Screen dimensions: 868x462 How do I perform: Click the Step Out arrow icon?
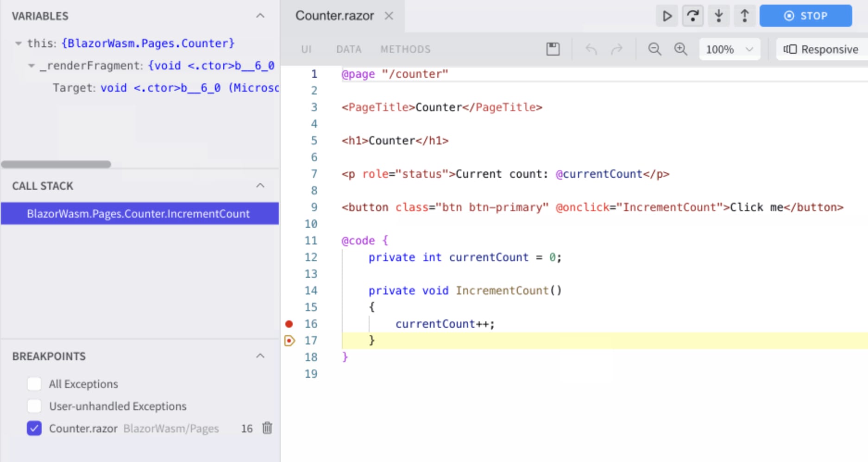pos(744,16)
